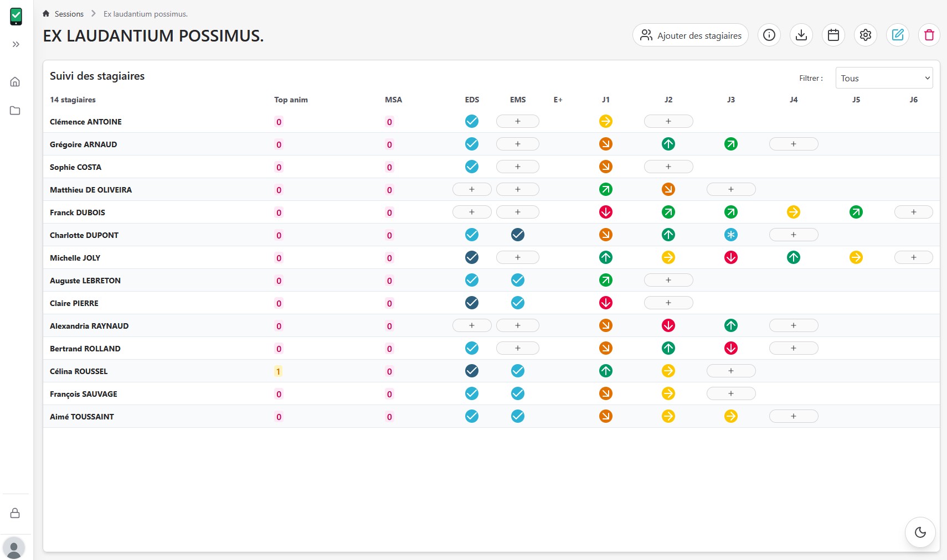Click the download icon button
This screenshot has height=560, width=947.
click(801, 35)
